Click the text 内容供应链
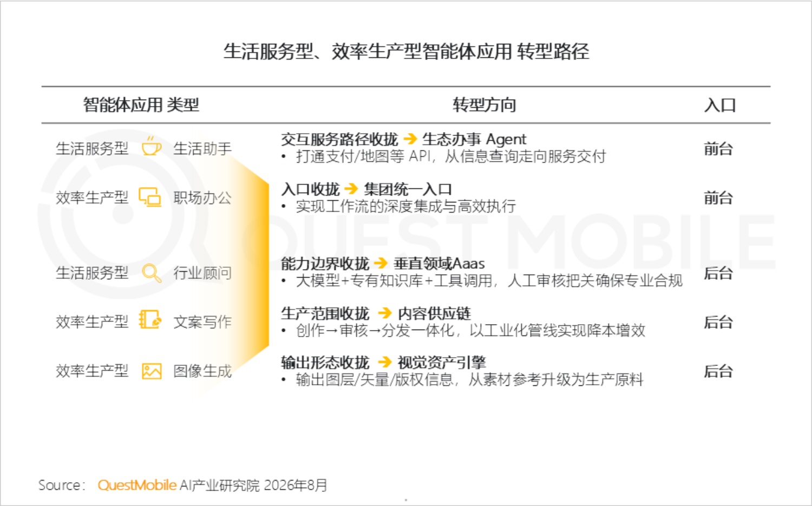Viewport: 812px width, 506px height. click(434, 313)
